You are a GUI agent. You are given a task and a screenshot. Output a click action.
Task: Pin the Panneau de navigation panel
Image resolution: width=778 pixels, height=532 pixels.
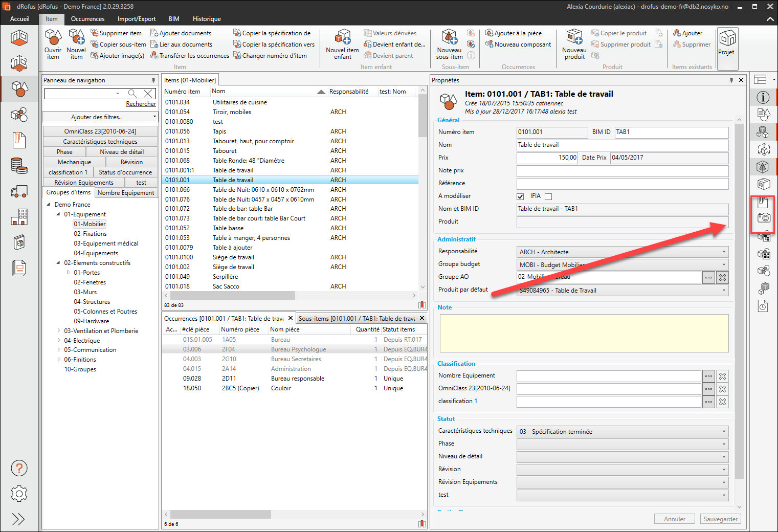coord(153,80)
